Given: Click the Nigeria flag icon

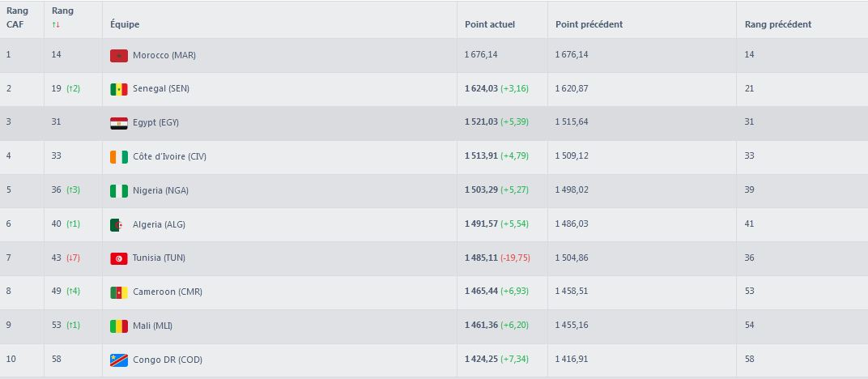Looking at the screenshot, I should pyautogui.click(x=119, y=191).
